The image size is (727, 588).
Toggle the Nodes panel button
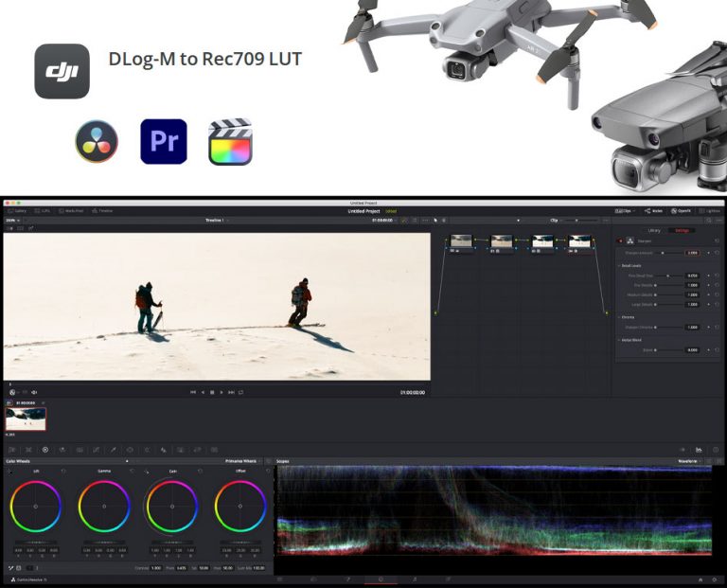653,211
